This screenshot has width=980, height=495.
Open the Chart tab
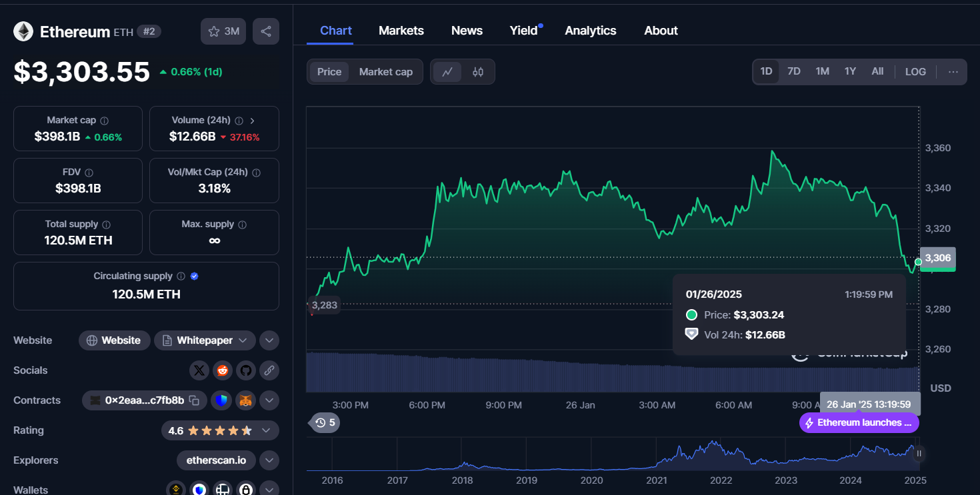click(336, 31)
